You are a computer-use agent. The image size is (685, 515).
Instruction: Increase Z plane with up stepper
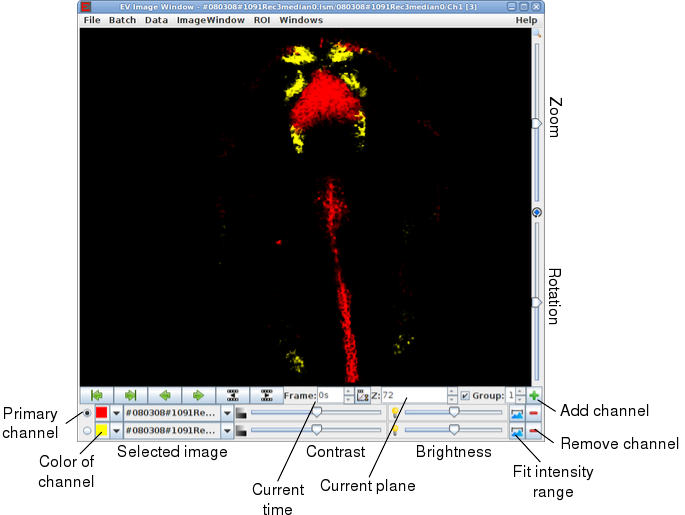[452, 392]
